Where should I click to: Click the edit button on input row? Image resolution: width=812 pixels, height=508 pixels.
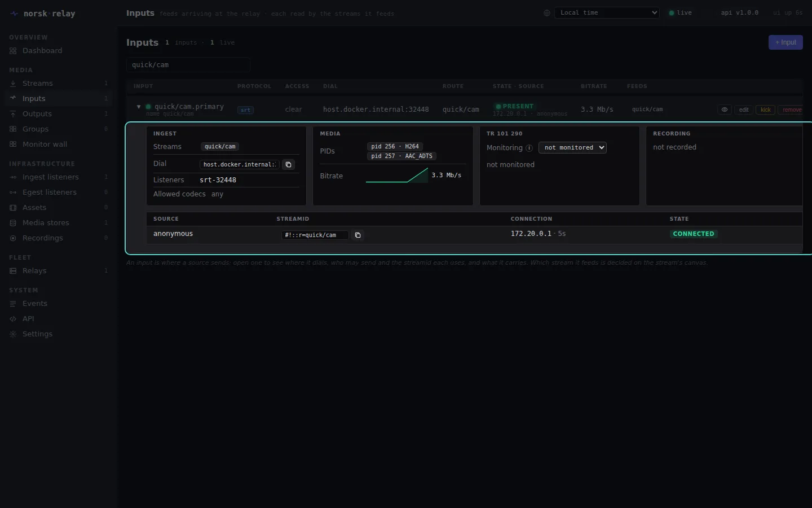pyautogui.click(x=744, y=110)
